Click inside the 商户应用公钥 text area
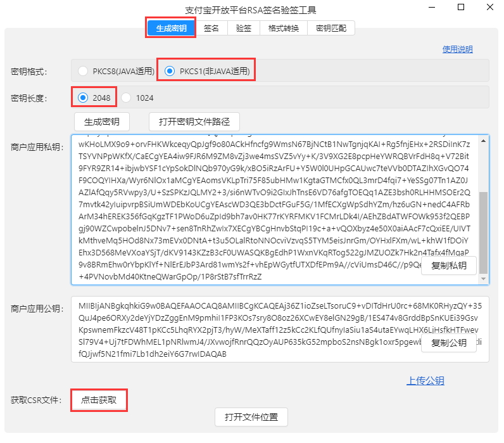Viewport: 504px width, 443px height. 280,330
